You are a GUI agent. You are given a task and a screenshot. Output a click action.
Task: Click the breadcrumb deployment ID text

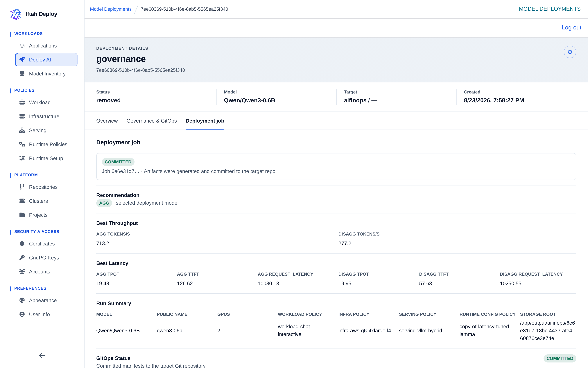coord(184,9)
